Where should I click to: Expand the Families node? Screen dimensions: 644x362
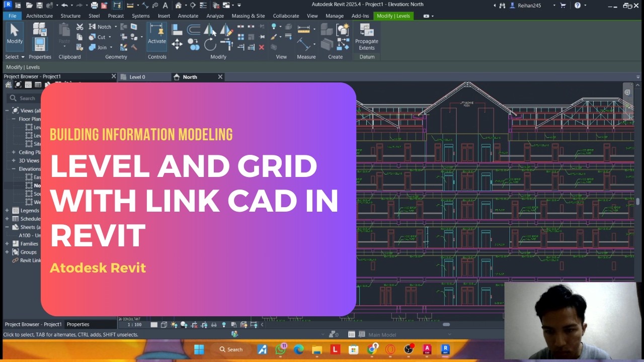point(7,244)
